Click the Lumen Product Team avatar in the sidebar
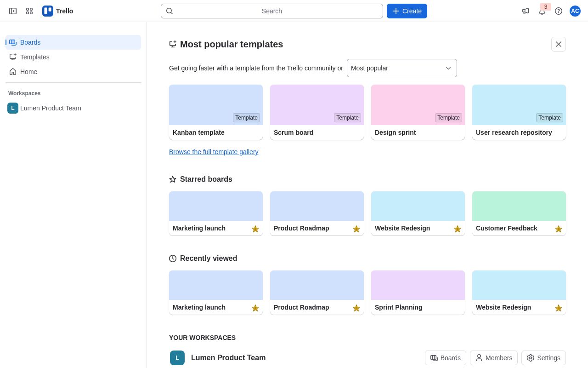Screen dimensions: 588x368 coord(13,108)
